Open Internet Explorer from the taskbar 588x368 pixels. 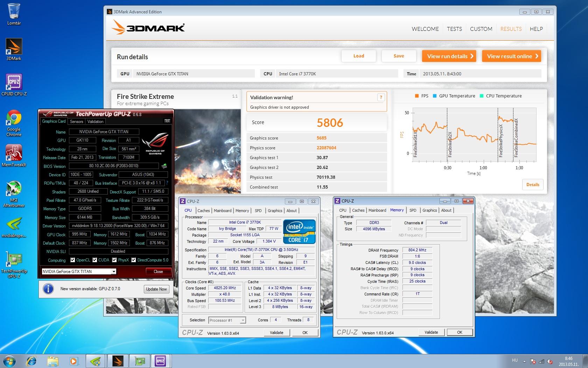click(x=31, y=361)
